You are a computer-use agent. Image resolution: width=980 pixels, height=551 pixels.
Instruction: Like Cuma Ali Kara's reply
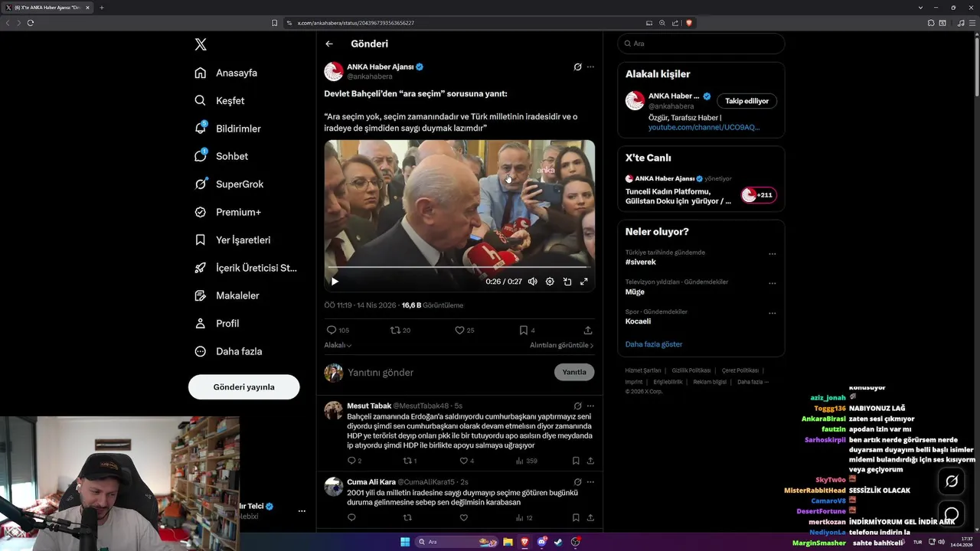(463, 518)
